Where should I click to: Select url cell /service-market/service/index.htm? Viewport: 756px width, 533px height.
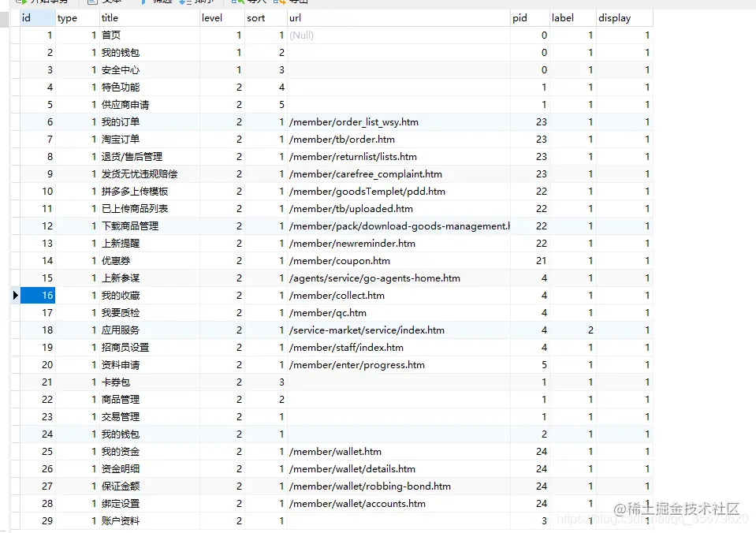tap(399, 330)
